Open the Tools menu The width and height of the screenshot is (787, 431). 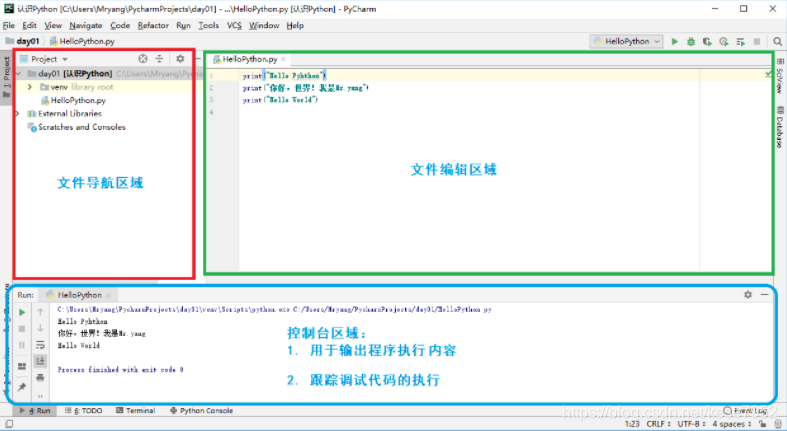coord(208,26)
